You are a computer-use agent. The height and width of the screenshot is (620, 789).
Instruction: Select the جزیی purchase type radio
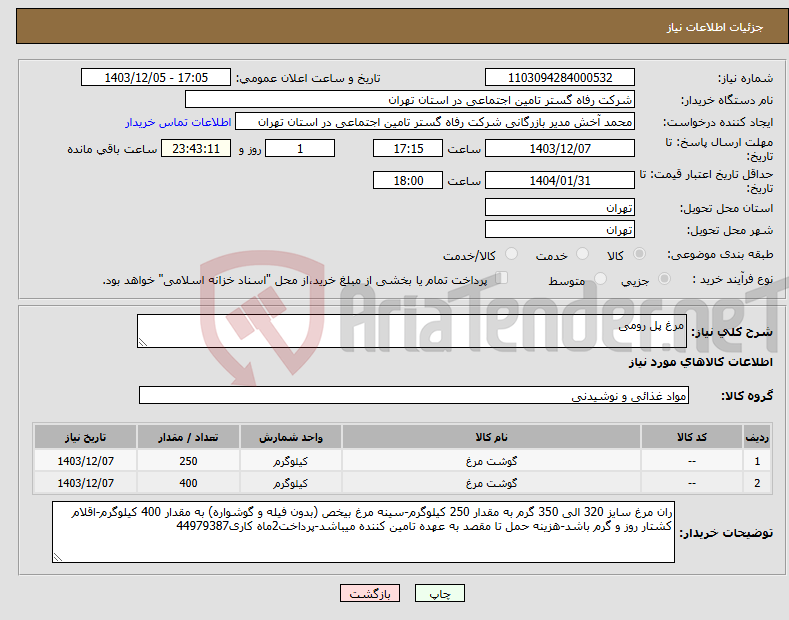click(x=664, y=279)
